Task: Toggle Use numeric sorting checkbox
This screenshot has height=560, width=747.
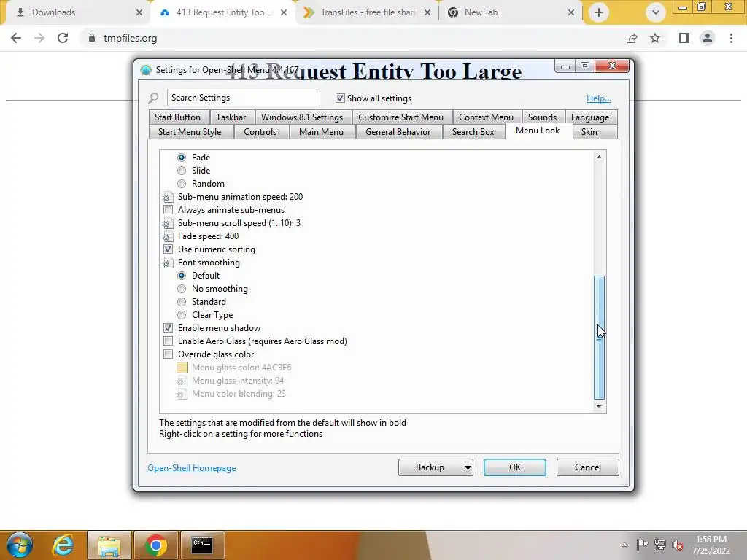Action: pos(168,249)
